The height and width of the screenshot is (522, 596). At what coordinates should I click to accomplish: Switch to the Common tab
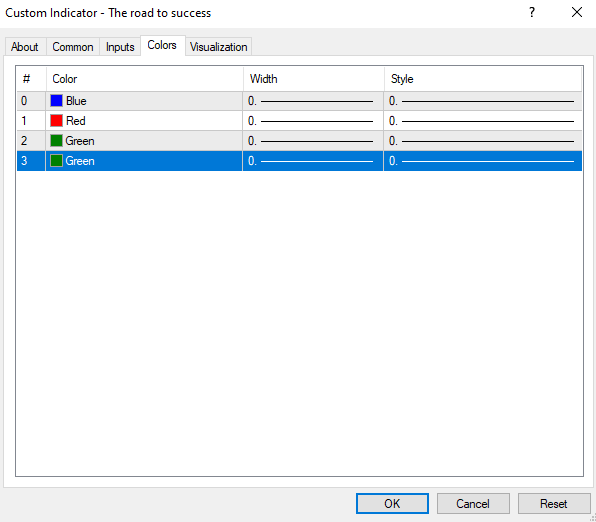click(x=73, y=47)
